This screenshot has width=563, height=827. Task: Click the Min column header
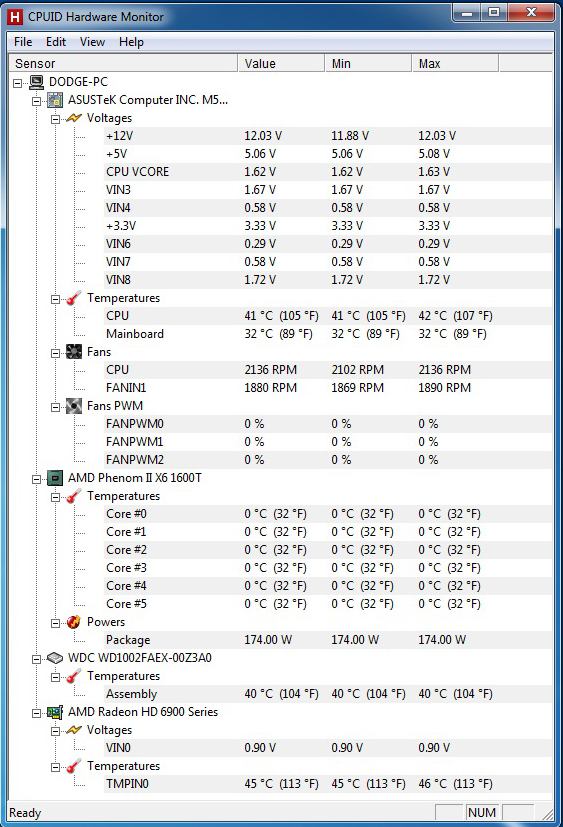click(x=368, y=63)
